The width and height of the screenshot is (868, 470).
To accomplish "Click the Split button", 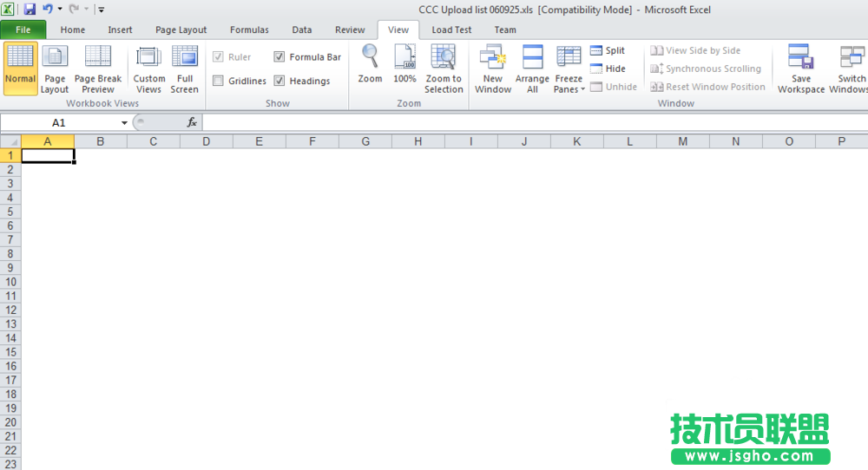I will (607, 51).
